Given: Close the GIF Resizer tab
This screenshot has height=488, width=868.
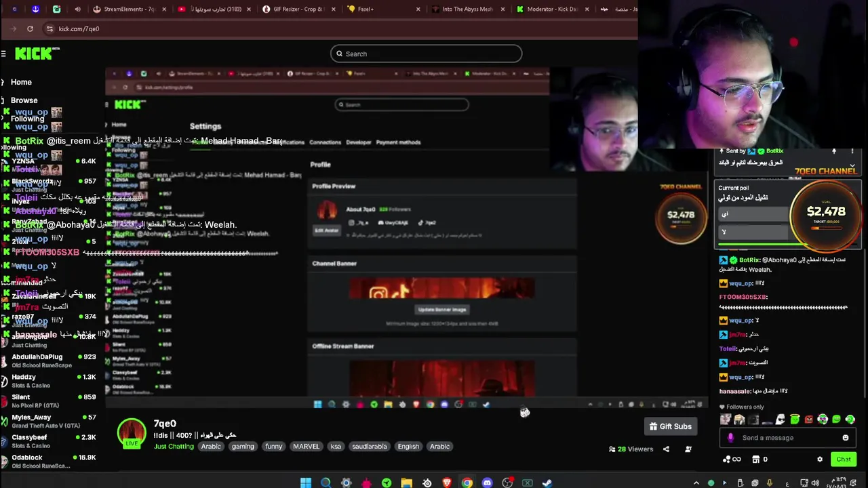Looking at the screenshot, I should click(x=332, y=9).
